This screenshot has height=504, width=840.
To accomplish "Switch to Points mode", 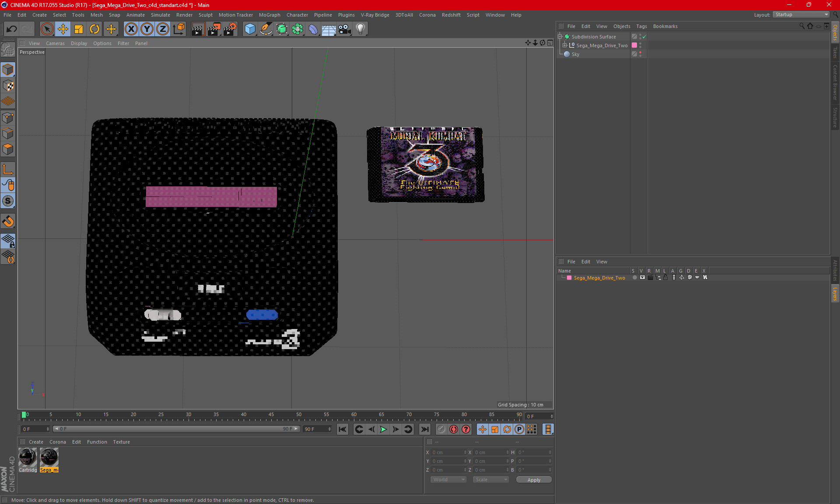I will click(x=8, y=118).
